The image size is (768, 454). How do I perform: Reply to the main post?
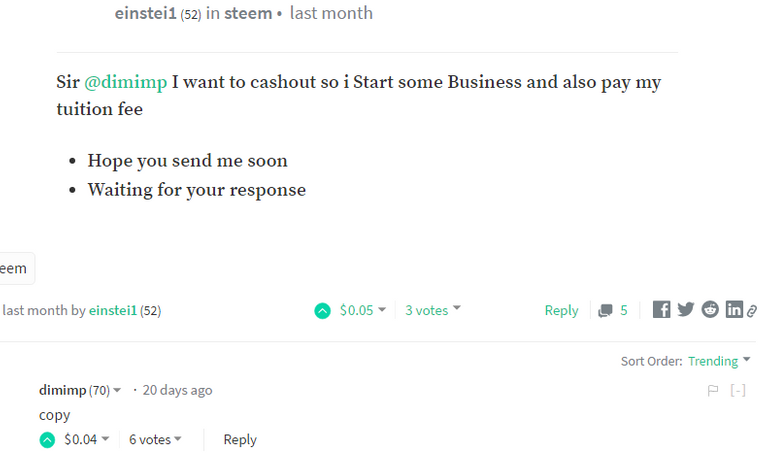pyautogui.click(x=561, y=310)
